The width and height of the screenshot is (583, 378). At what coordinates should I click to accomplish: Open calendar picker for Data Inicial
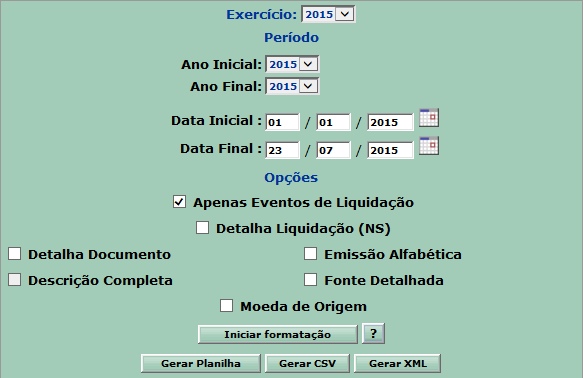point(429,118)
